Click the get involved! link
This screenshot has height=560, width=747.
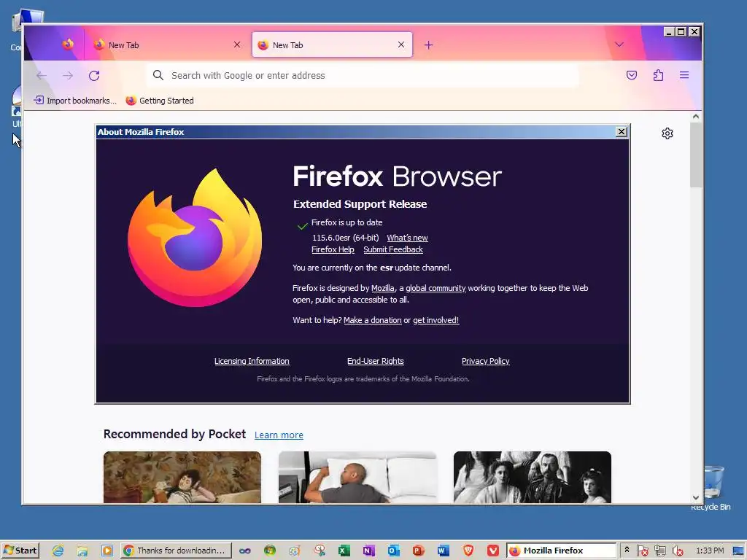(x=436, y=320)
